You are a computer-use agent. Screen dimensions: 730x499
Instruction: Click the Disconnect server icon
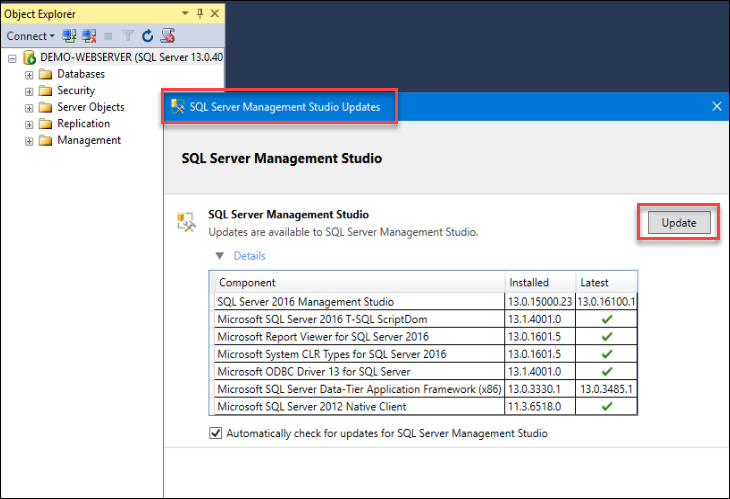(x=89, y=36)
